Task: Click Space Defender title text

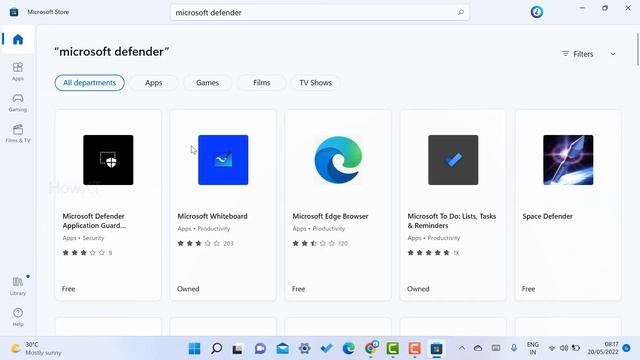Action: 547,216
